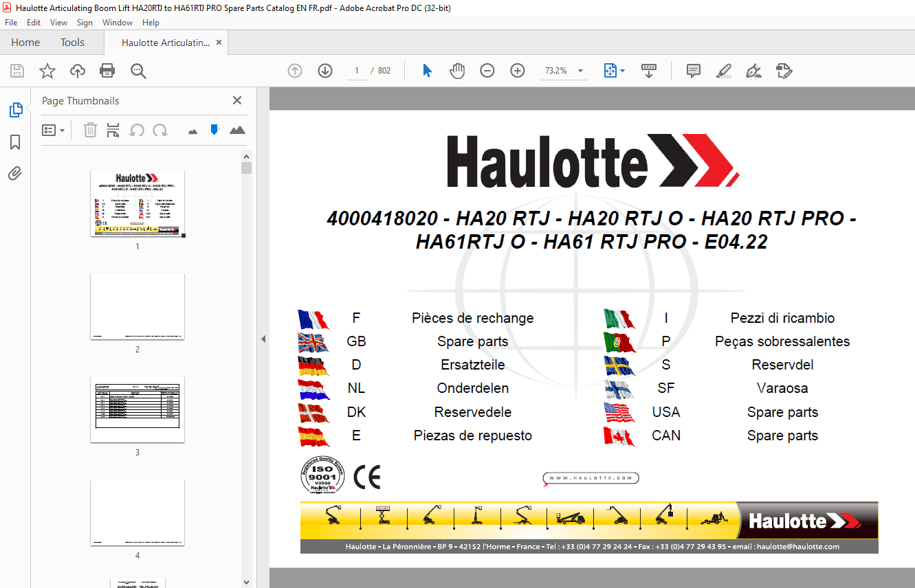
Task: Rotate page counterclockwise
Action: [x=137, y=130]
